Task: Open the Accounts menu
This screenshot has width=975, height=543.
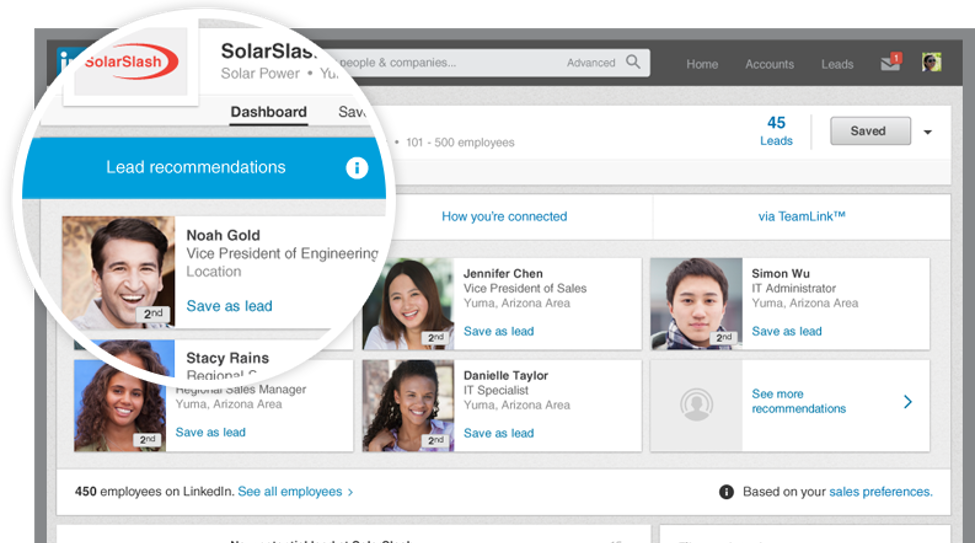Action: pos(770,64)
